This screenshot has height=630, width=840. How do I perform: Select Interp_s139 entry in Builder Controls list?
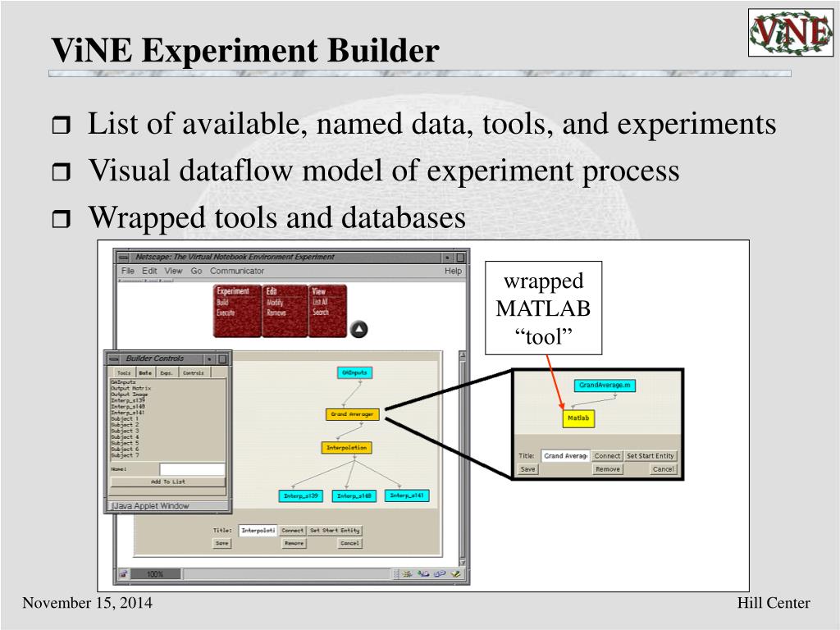click(x=127, y=400)
